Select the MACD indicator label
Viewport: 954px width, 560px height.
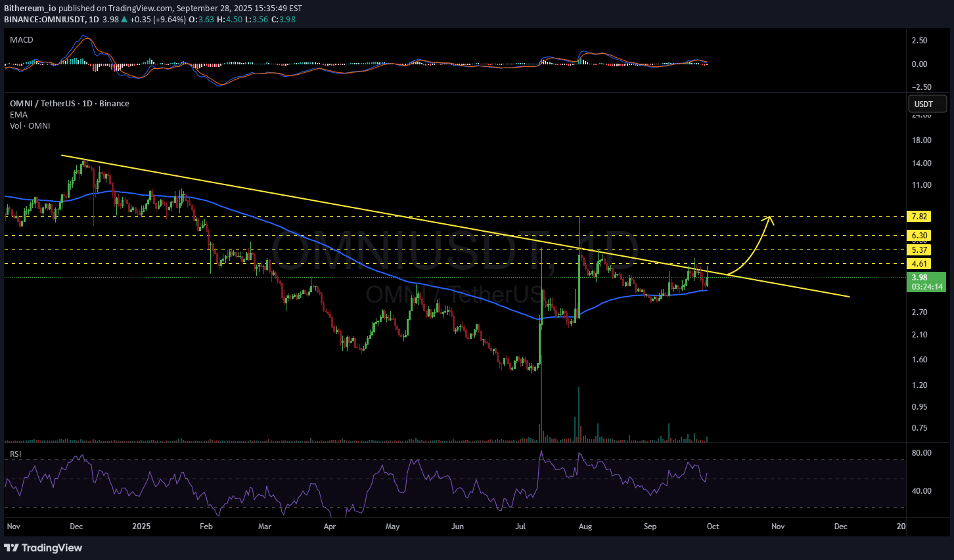pos(22,40)
